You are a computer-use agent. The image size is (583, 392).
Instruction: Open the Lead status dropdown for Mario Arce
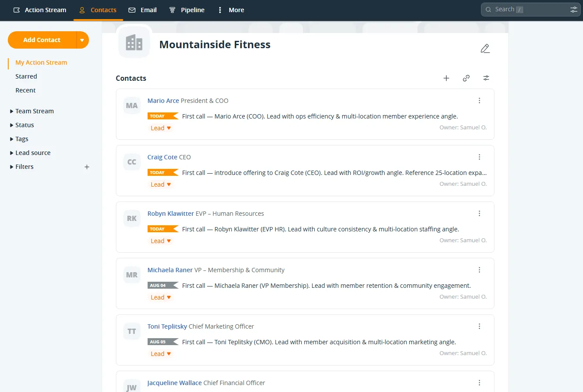161,128
